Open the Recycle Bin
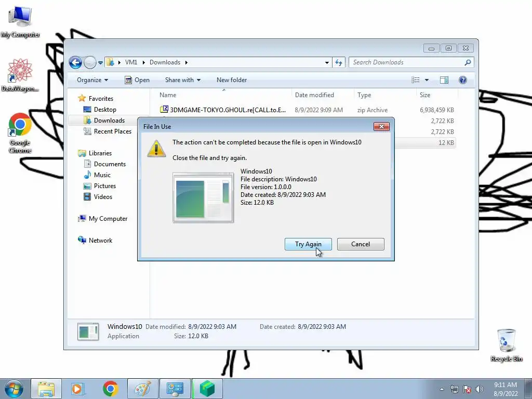532x399 pixels. (507, 345)
